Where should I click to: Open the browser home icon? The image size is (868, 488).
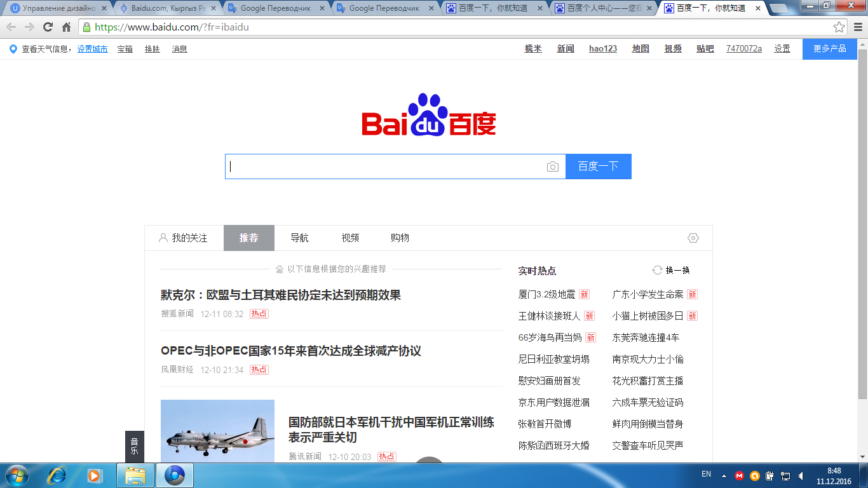pyautogui.click(x=66, y=27)
